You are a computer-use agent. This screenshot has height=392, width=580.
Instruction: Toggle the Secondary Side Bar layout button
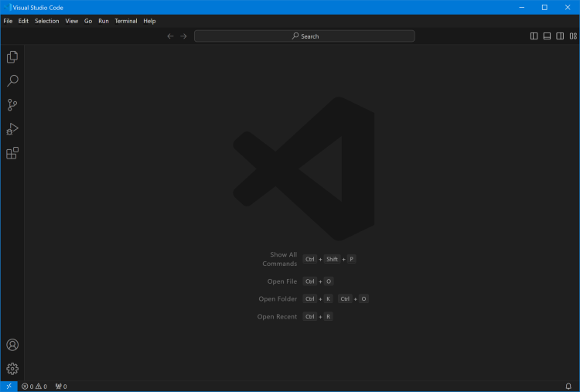[560, 36]
